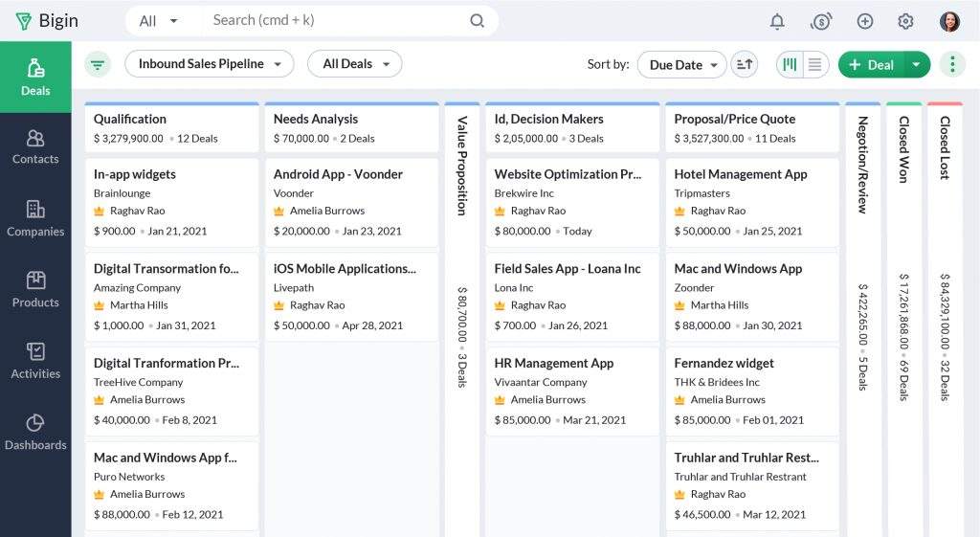Screen dimensions: 980x537
Task: Go to Deals module in sidebar
Action: 35,77
